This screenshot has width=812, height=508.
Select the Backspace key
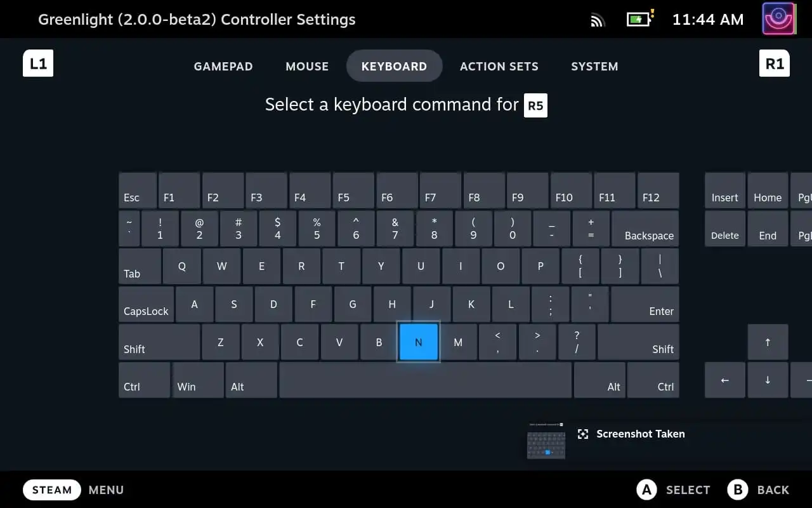[645, 229]
